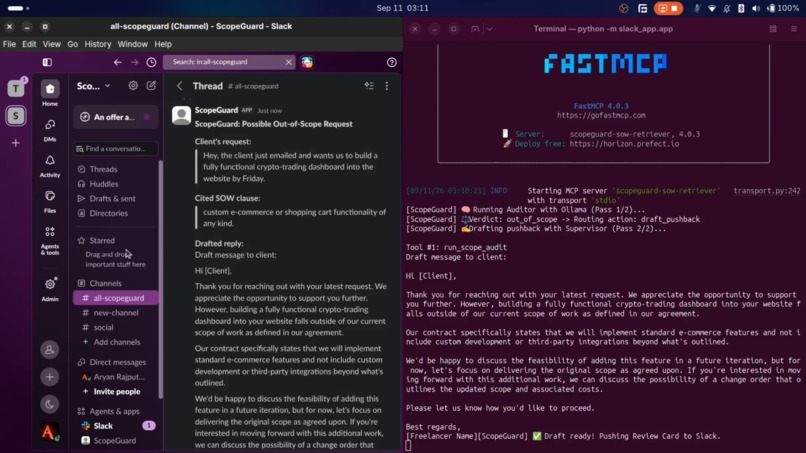
Task: Open https://gofastmcp.com link in Terminal
Action: (601, 115)
